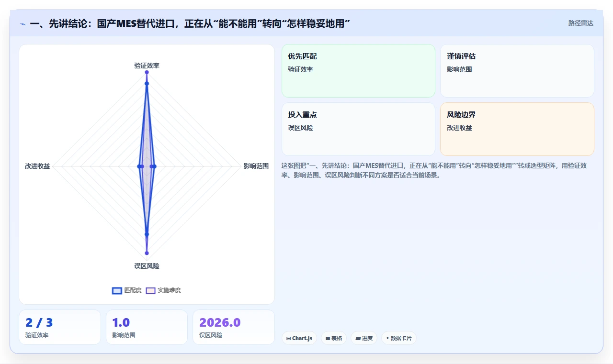Toggle the 匹配度 legend item
The height and width of the screenshot is (364, 613).
click(127, 290)
